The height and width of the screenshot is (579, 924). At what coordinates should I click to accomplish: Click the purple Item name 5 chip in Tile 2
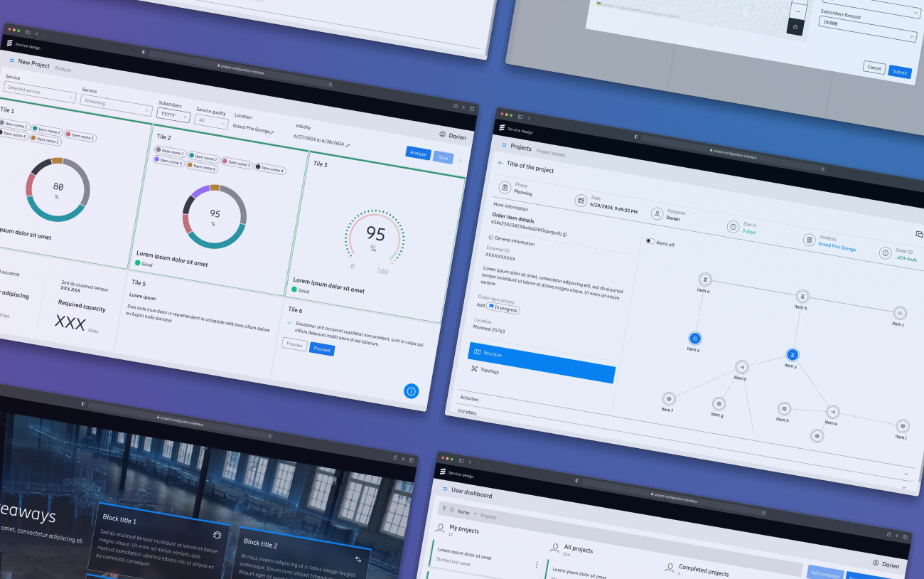(168, 161)
